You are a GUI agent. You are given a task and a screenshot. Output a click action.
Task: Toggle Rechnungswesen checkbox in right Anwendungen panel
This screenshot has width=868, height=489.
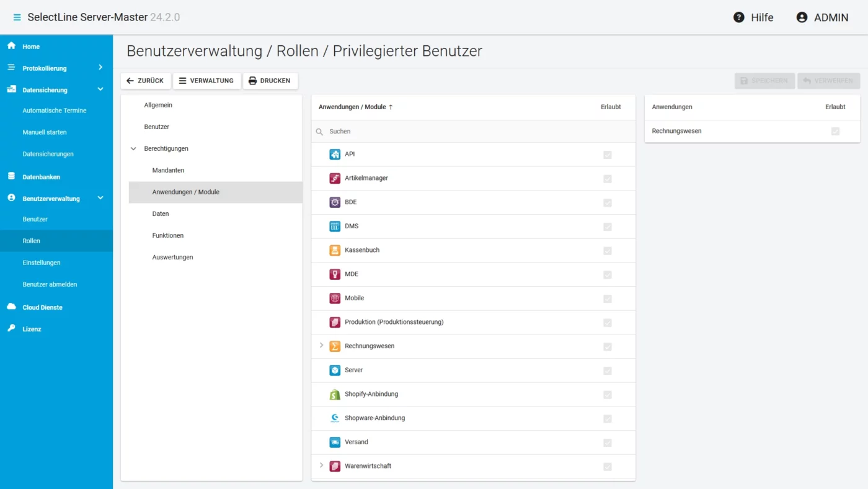tap(835, 132)
